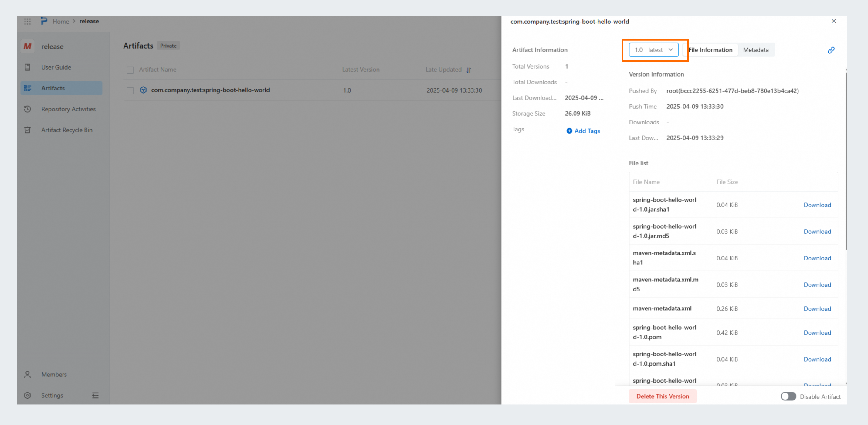Viewport: 868px width, 425px height.
Task: Sort by Late Updated column arrow
Action: 469,70
